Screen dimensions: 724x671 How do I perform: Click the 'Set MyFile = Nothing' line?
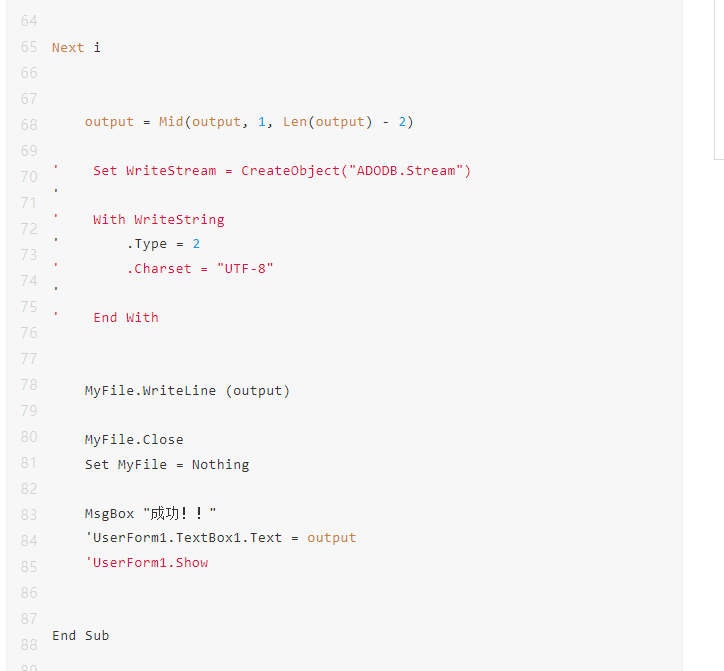pos(167,465)
